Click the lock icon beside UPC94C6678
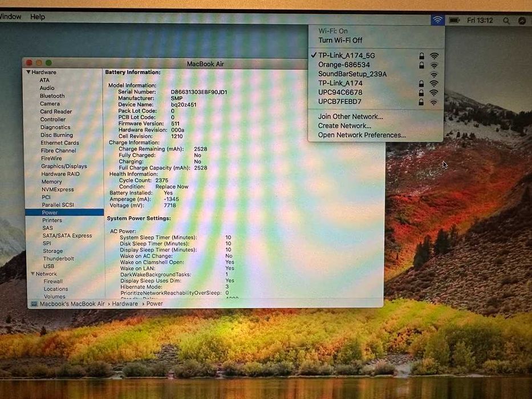The image size is (532, 399). point(421,92)
